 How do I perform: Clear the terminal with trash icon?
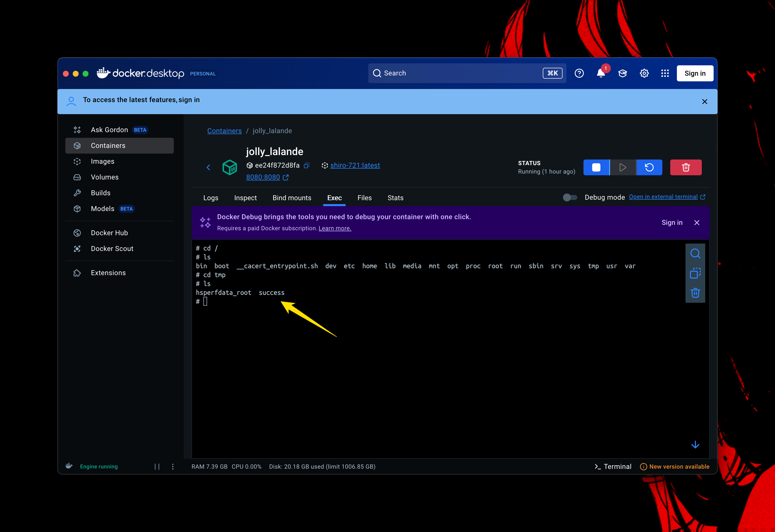tap(695, 293)
